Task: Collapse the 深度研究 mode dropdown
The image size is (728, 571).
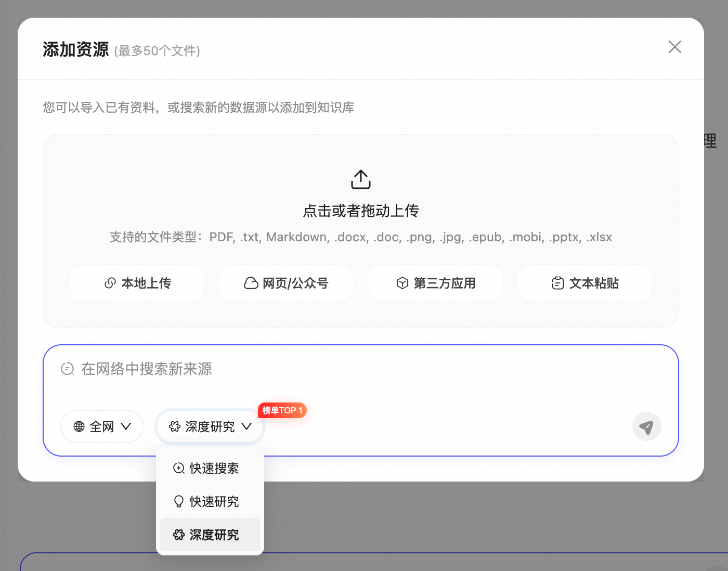Action: (211, 426)
